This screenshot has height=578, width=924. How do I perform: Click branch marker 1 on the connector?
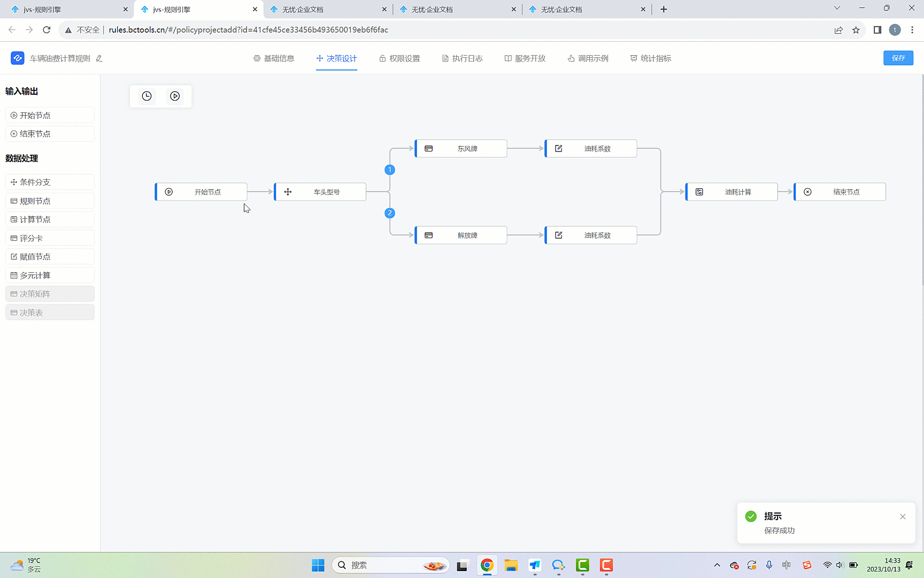coord(390,170)
